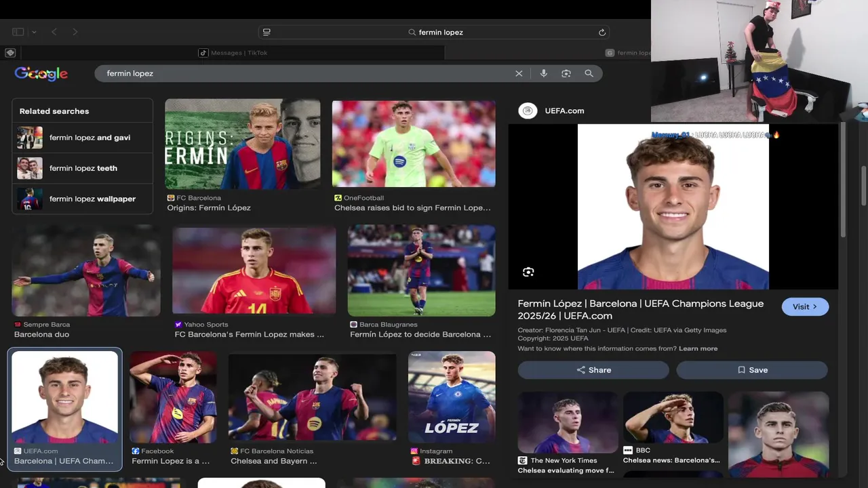Screen dimensions: 868x488
Task: Click the Safari sidebar toggle icon
Action: click(x=18, y=32)
